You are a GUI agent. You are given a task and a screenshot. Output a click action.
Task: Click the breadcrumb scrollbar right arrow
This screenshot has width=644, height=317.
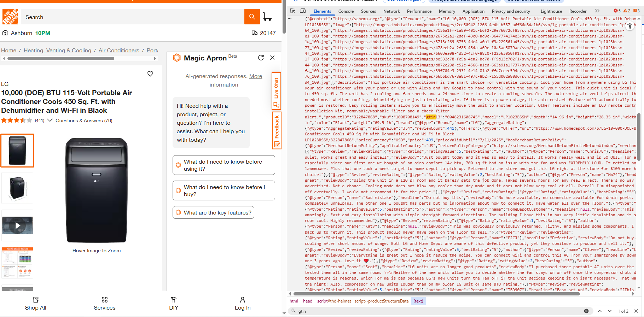[155, 59]
